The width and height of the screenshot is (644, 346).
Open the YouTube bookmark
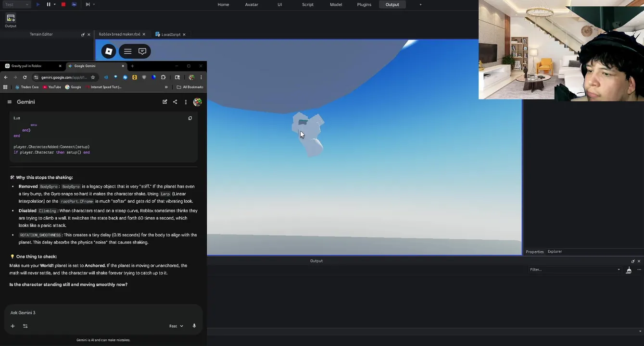[52, 87]
